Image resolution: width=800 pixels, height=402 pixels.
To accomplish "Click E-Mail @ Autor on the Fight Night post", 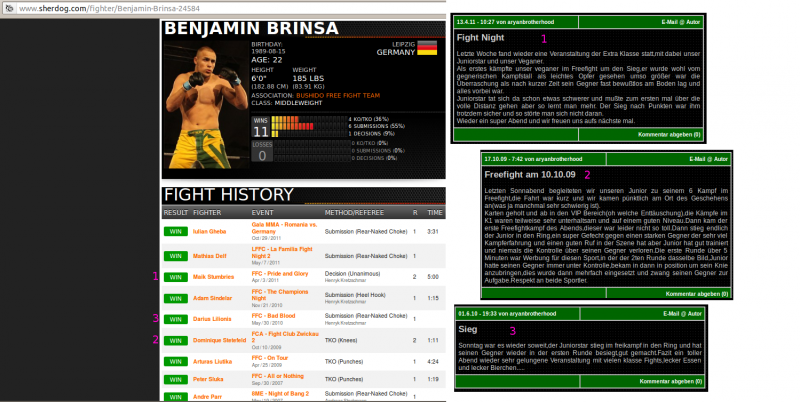I will point(681,22).
